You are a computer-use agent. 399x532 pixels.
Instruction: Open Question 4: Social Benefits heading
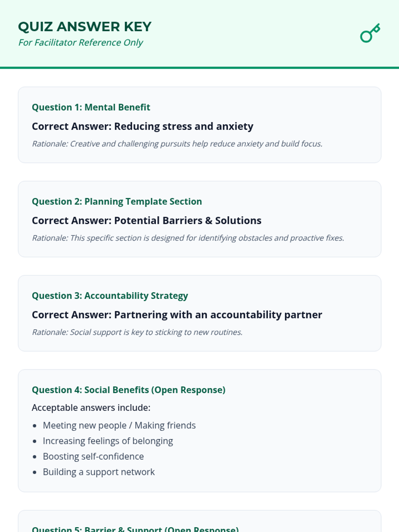(128, 390)
